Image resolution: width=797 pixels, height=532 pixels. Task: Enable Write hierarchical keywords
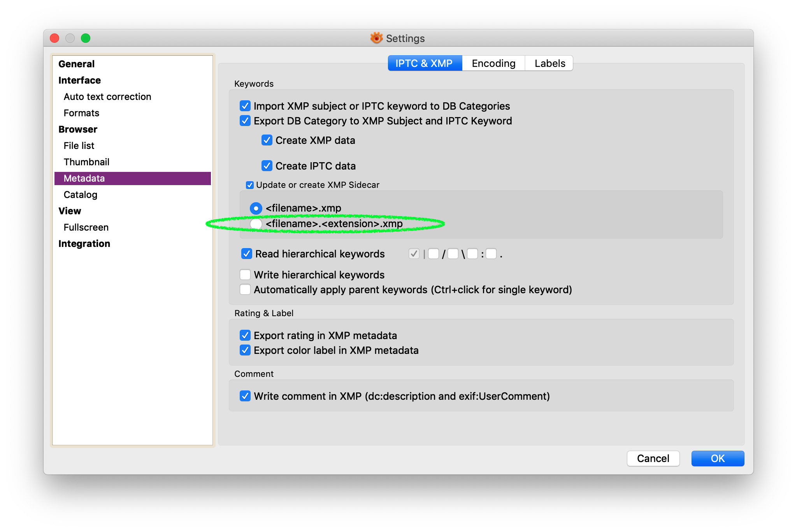[x=245, y=275]
